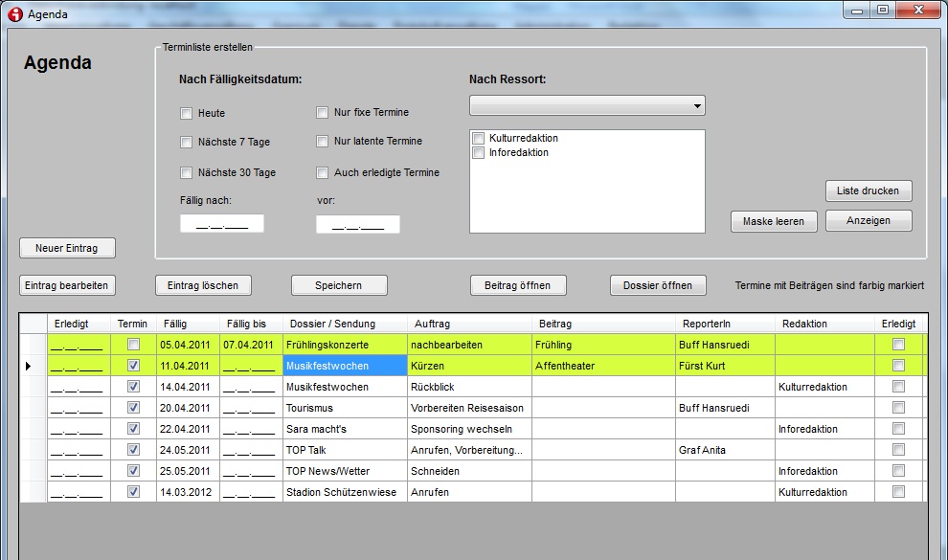Tick the Nächste 7 Tage checkbox
Viewport: 948px width, 560px height.
(x=187, y=143)
